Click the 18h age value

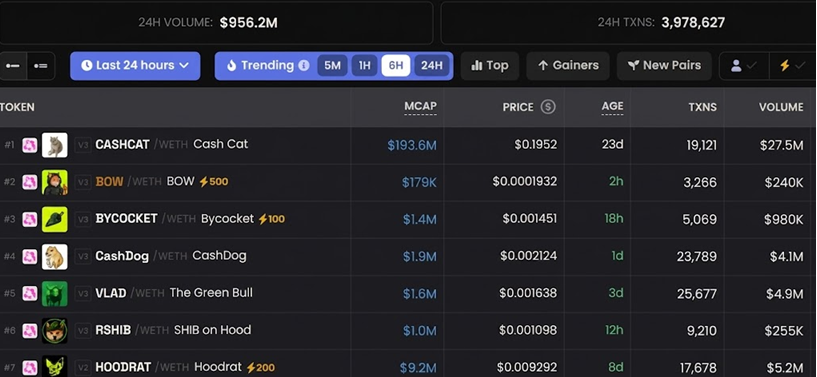pyautogui.click(x=614, y=219)
